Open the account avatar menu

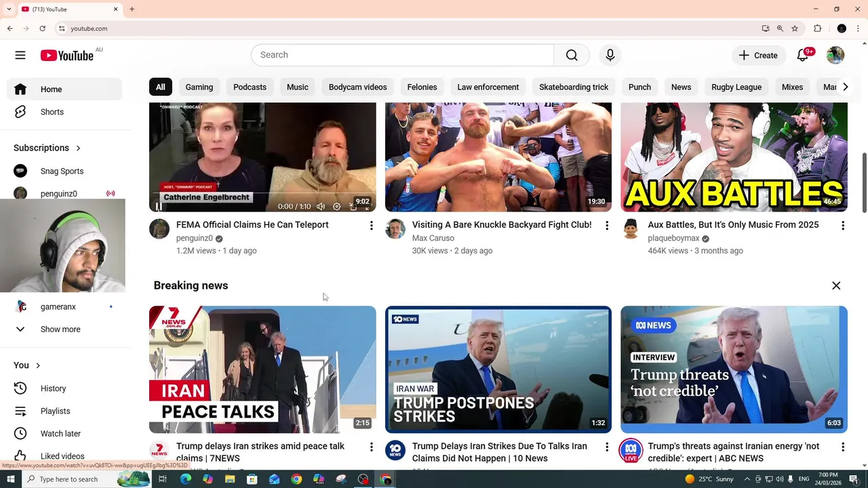tap(835, 56)
